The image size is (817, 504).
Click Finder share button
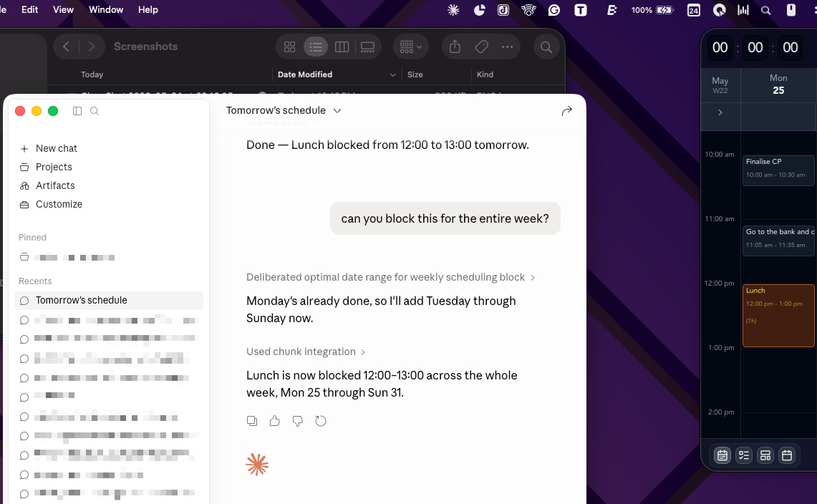(x=455, y=47)
